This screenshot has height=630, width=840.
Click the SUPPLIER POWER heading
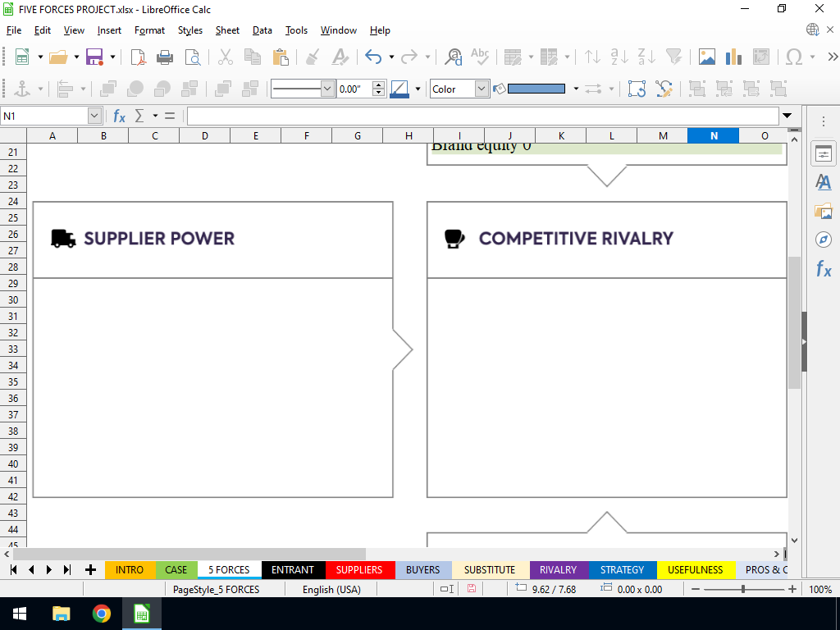[x=159, y=239]
